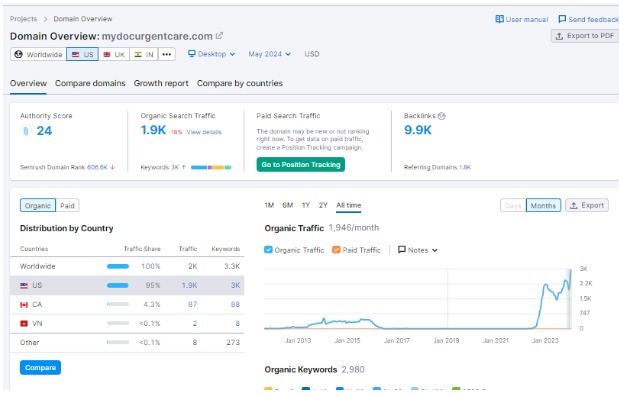Click the Notes flag icon
This screenshot has height=394, width=619.
(401, 250)
